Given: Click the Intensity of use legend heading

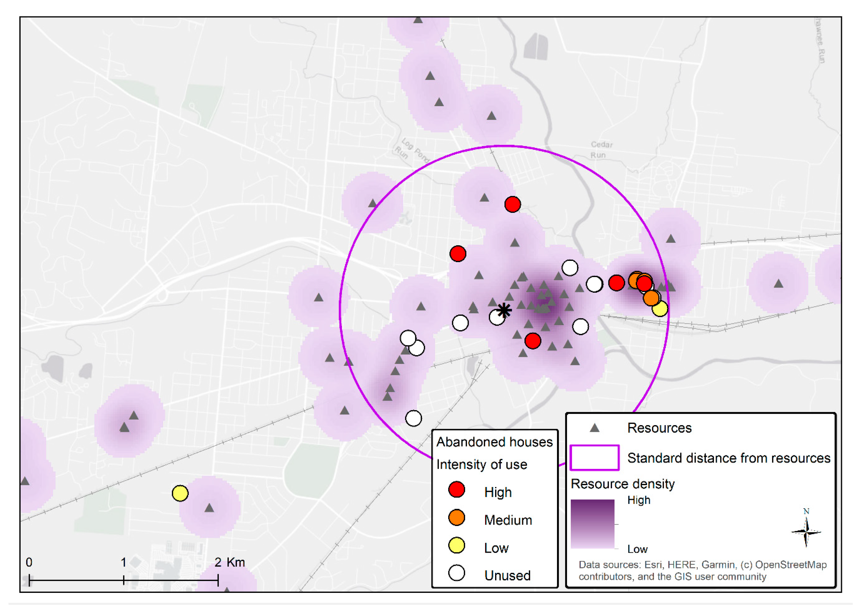Looking at the screenshot, I should 482,464.
